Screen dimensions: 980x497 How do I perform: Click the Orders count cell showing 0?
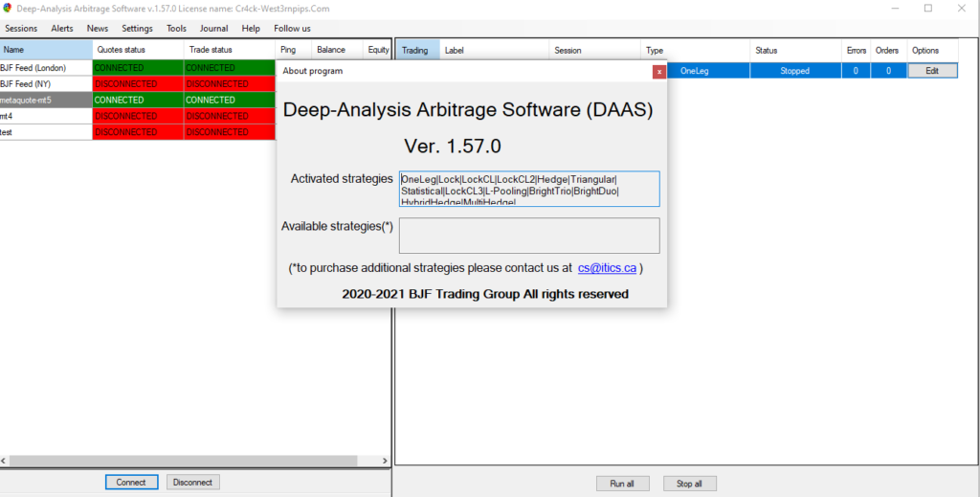pyautogui.click(x=889, y=71)
